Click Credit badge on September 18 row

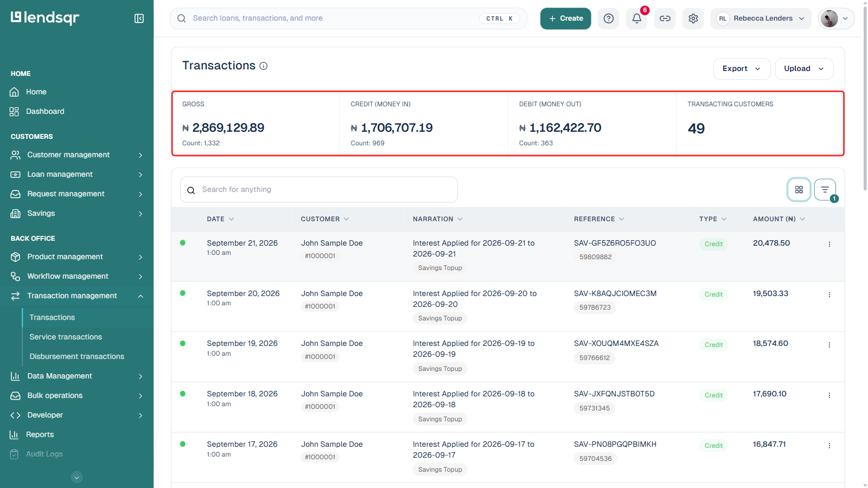pyautogui.click(x=713, y=395)
